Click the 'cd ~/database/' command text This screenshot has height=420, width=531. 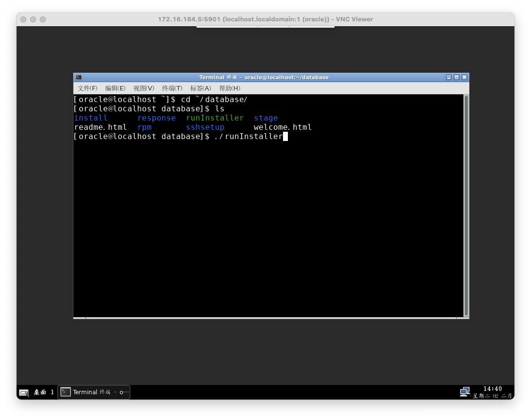click(x=214, y=100)
